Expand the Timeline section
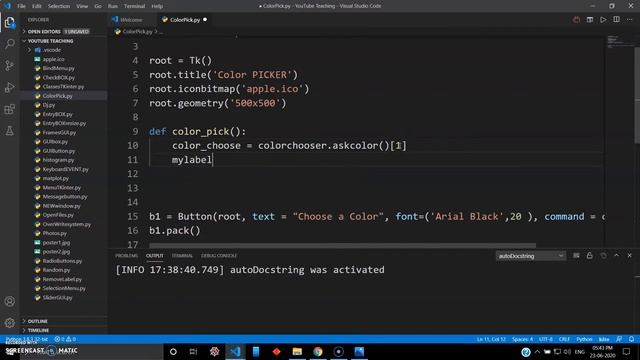640x360 pixels. pyautogui.click(x=38, y=330)
